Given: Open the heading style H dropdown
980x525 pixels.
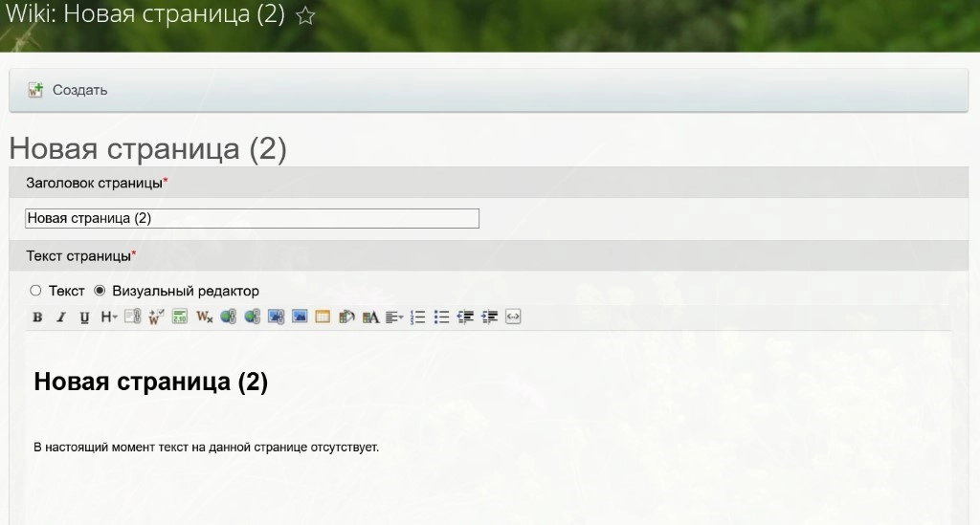Looking at the screenshot, I should click(x=108, y=317).
